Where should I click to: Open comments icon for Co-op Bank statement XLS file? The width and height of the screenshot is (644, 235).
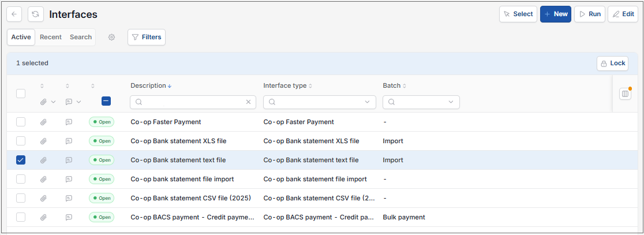coord(69,141)
